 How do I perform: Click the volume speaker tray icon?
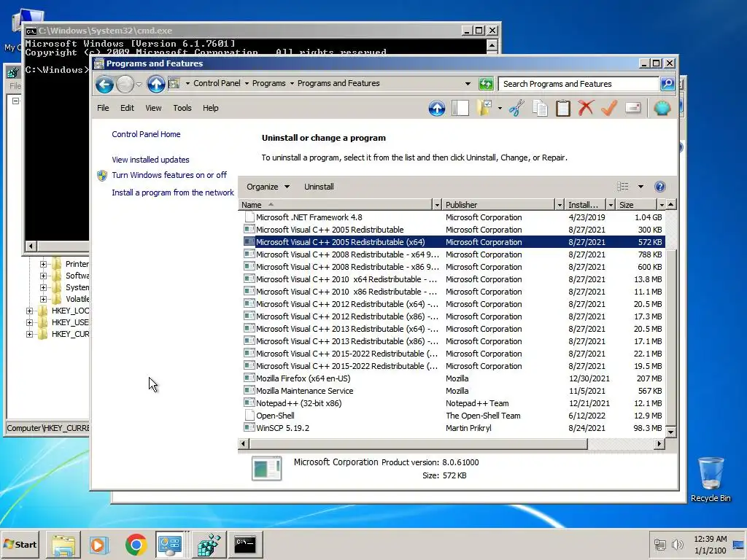[x=677, y=544]
